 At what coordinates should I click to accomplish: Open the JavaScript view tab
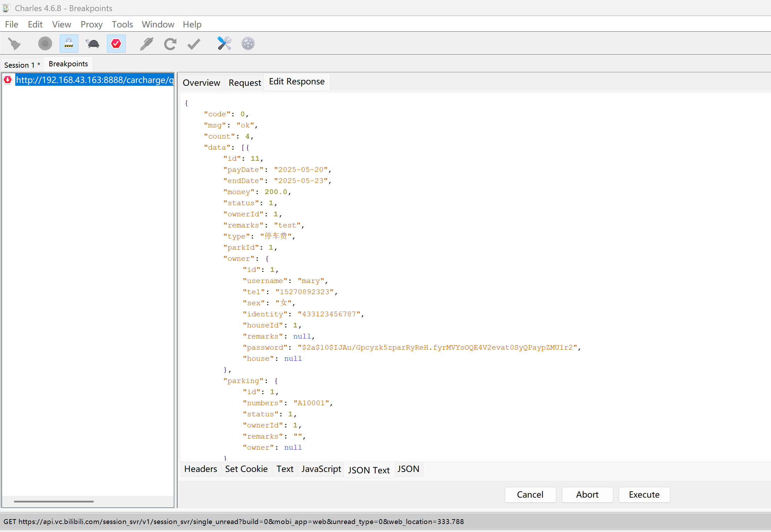point(321,469)
